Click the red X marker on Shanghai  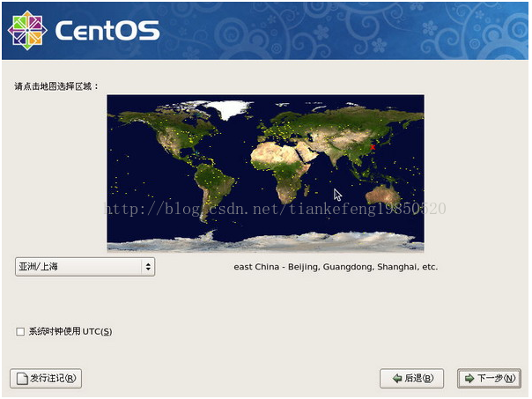coord(373,147)
